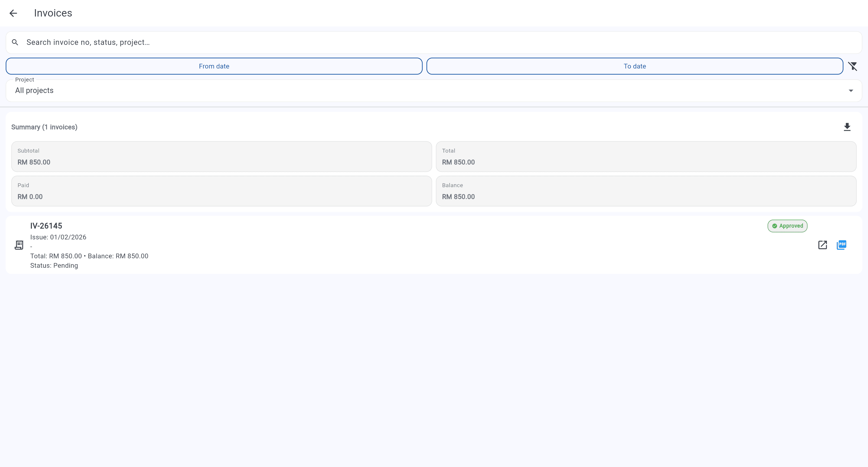Click the search magnifier icon

[15, 42]
